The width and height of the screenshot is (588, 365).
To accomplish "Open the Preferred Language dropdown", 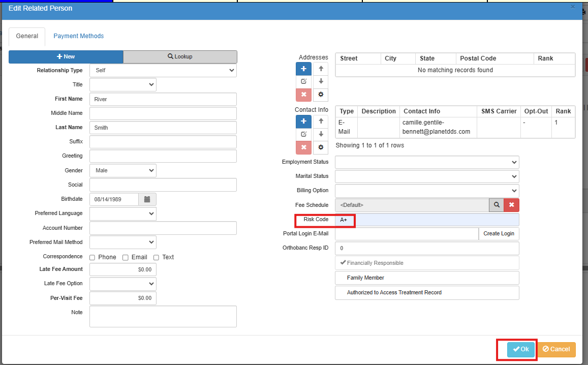I will tap(122, 214).
